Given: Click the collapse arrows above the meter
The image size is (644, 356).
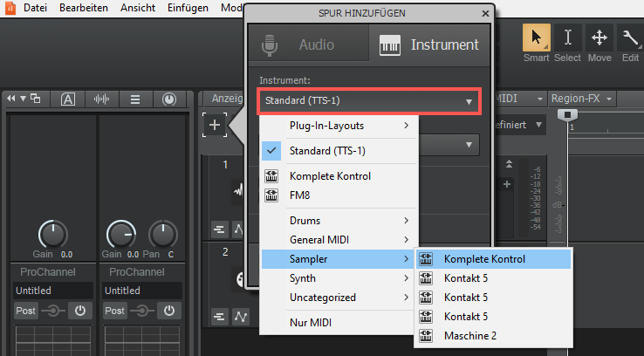Looking at the screenshot, I should [x=509, y=164].
